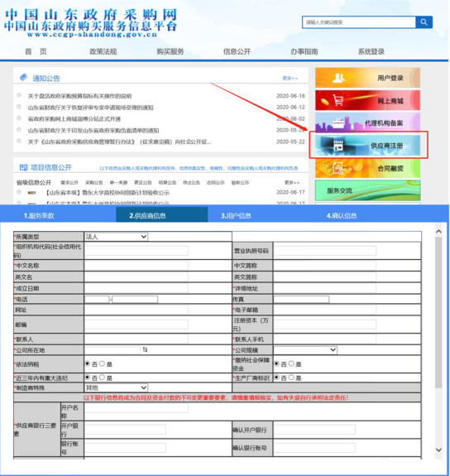Open the 办事指南 menu item
Screen dimensions: 450x476
304,51
